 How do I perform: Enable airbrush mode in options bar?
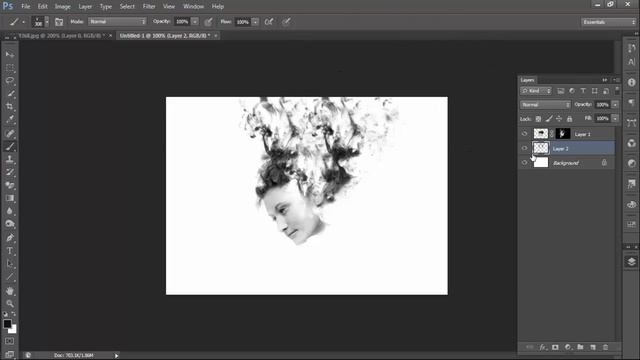(269, 22)
